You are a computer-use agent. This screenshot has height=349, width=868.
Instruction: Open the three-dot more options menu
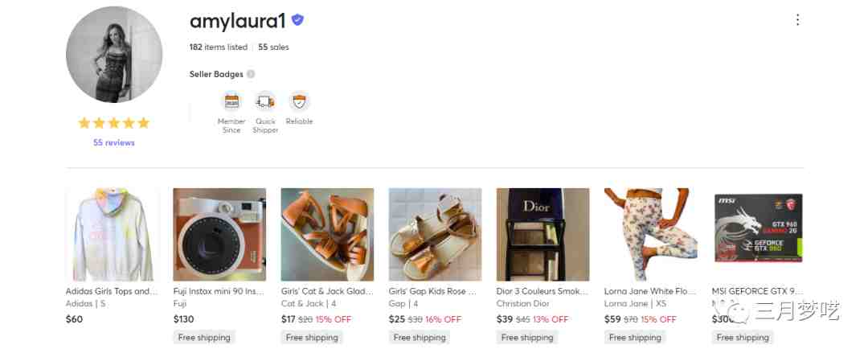pos(797,20)
